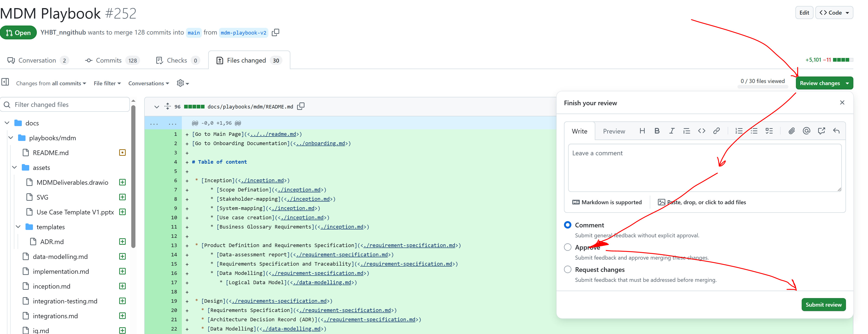Attach files using paperclip icon

[x=791, y=131]
